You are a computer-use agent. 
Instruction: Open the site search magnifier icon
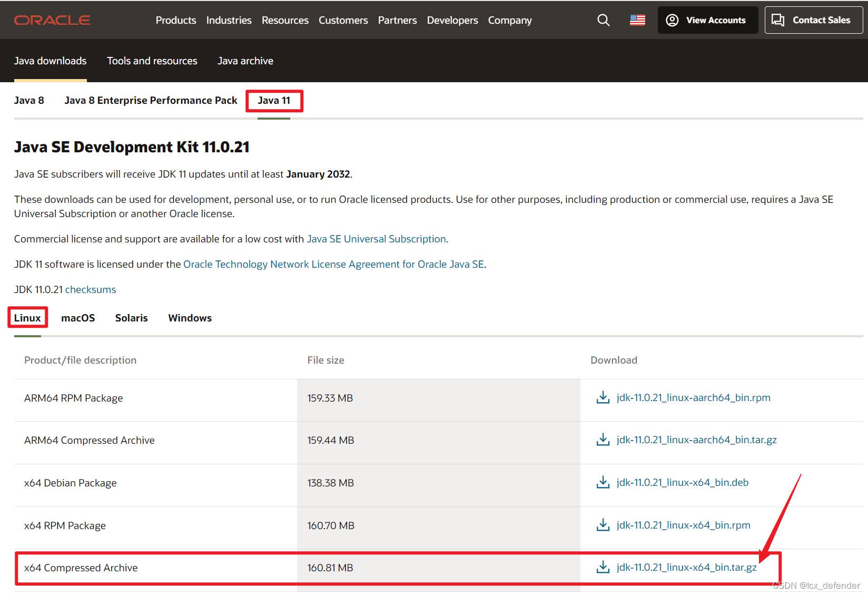(x=604, y=20)
